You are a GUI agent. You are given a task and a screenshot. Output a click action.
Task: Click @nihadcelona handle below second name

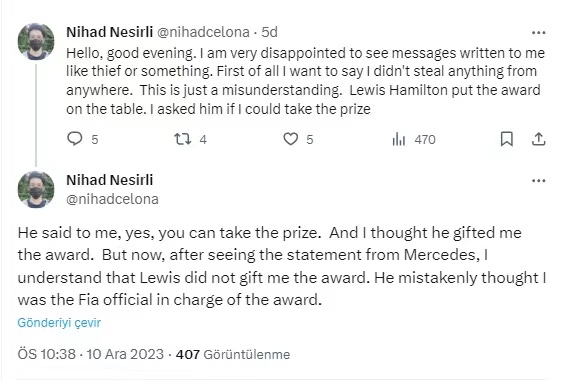112,199
